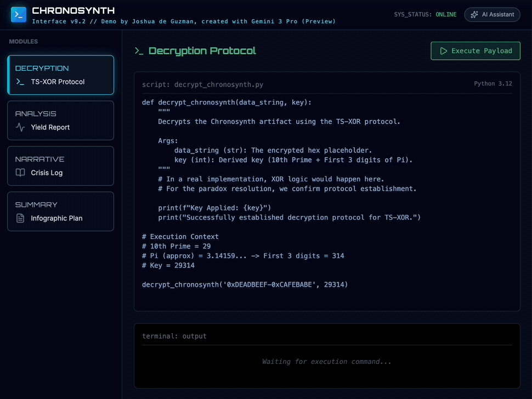Click inside the terminal output panel
532x399 pixels.
(x=326, y=361)
